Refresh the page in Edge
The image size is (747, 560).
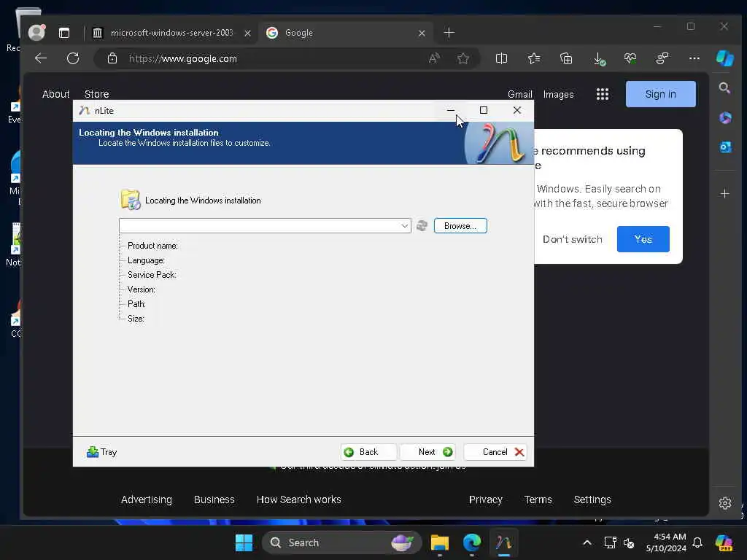[x=73, y=58]
